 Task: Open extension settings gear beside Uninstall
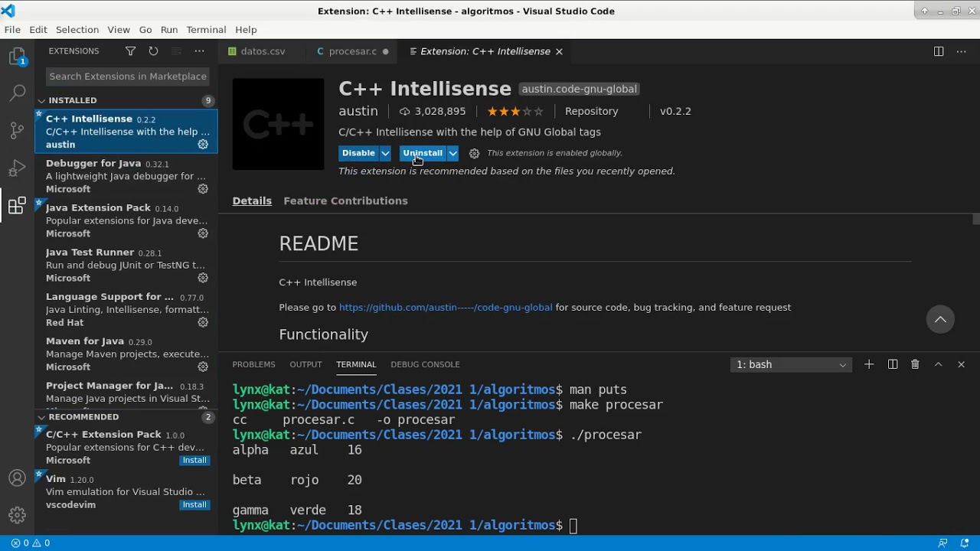474,153
